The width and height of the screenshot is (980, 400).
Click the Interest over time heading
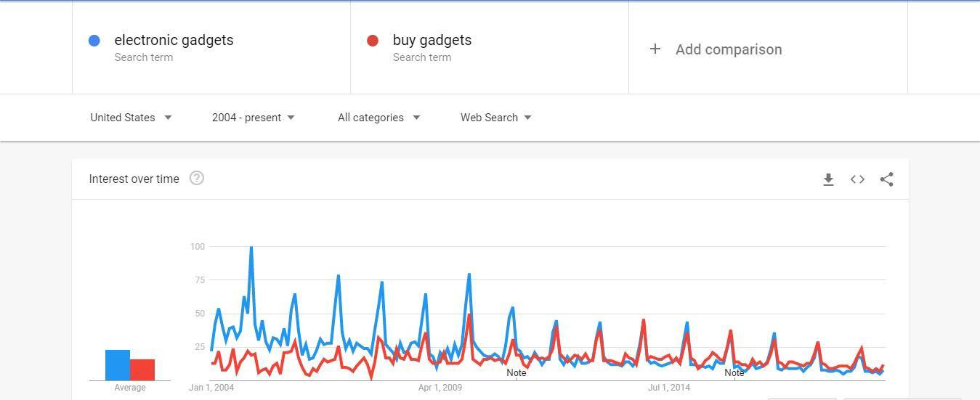click(134, 179)
